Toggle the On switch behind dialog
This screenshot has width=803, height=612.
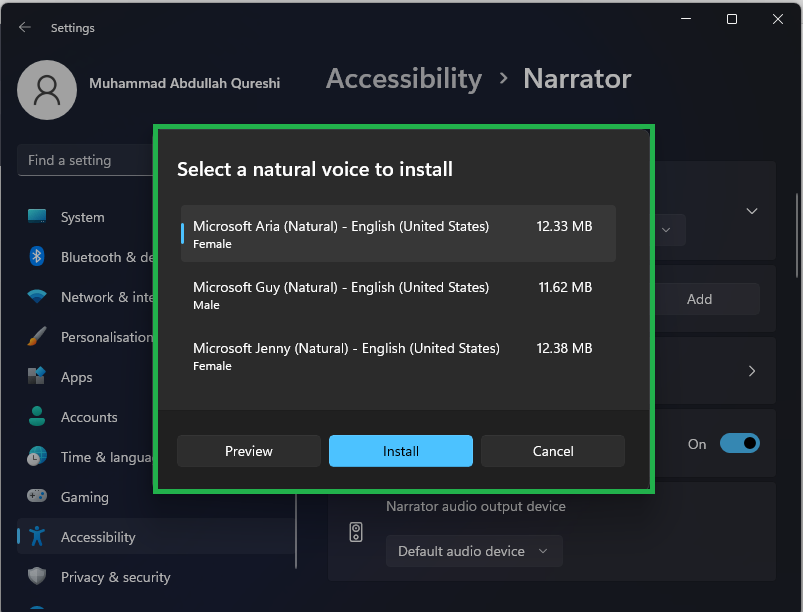click(x=739, y=443)
